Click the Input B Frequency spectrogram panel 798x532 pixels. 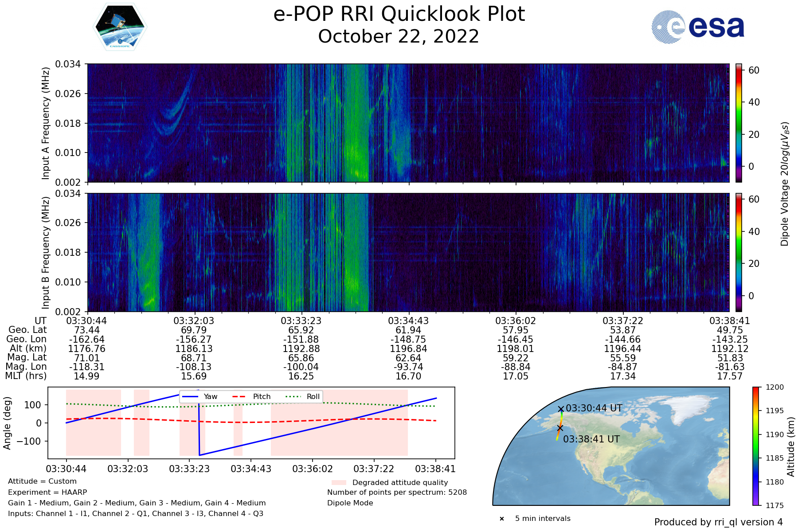click(x=408, y=252)
